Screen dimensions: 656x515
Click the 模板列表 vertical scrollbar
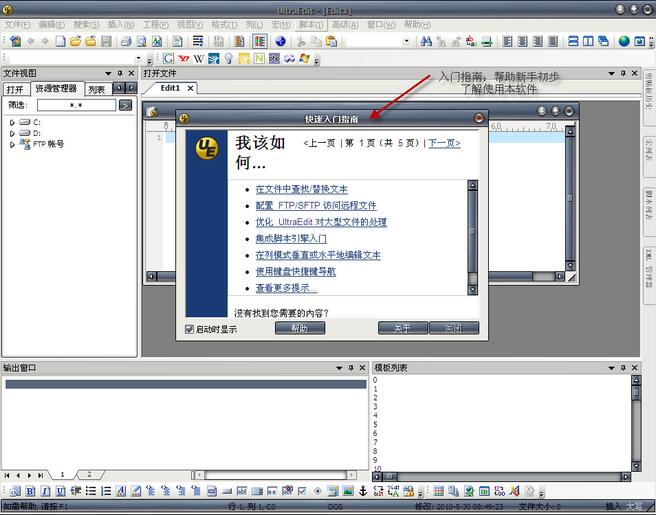point(636,423)
